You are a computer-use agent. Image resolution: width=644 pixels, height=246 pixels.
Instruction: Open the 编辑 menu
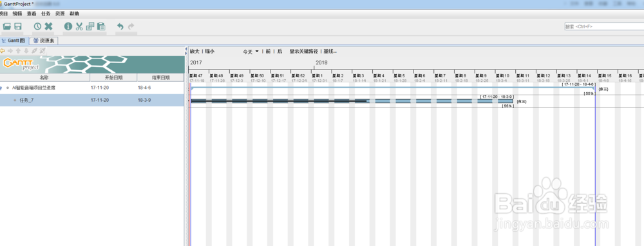[17, 14]
